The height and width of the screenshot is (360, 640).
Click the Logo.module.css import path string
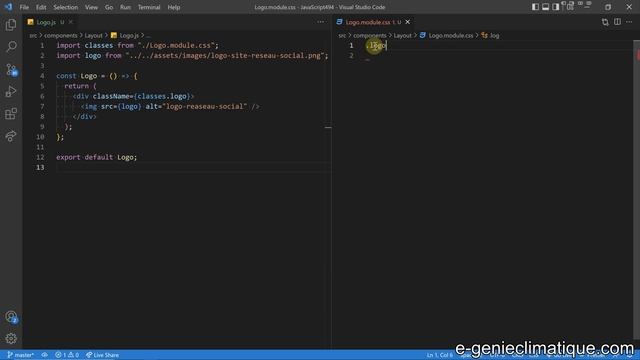176,45
